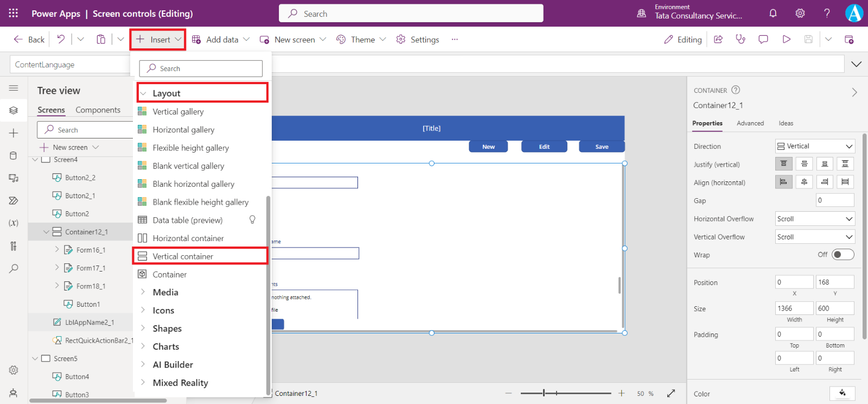This screenshot has height=404, width=868.
Task: Open the Color fill picker
Action: pyautogui.click(x=842, y=393)
